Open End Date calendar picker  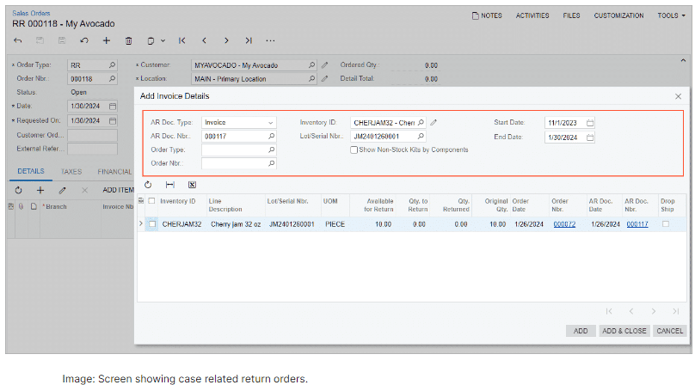(590, 137)
